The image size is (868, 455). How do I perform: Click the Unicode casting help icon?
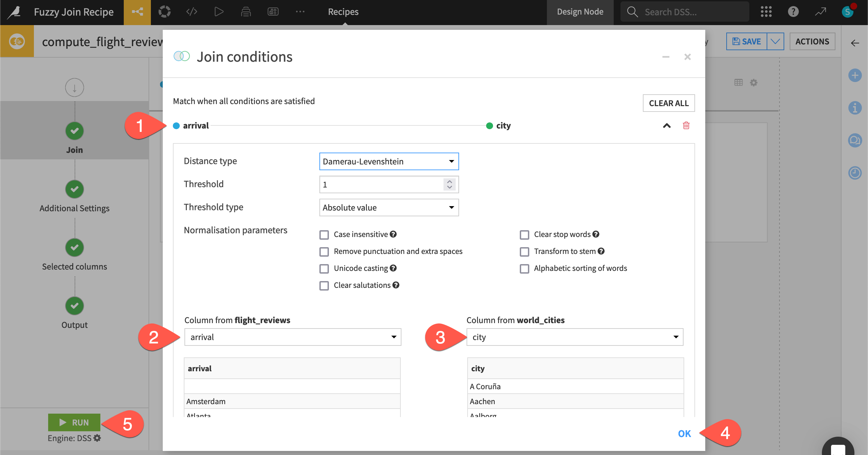click(x=393, y=268)
